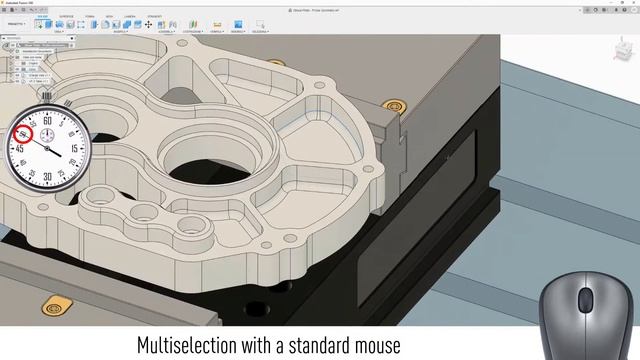Screen dimensions: 640x360
Task: Open the PROGETTO workspace dropdown
Action: pos(17,24)
